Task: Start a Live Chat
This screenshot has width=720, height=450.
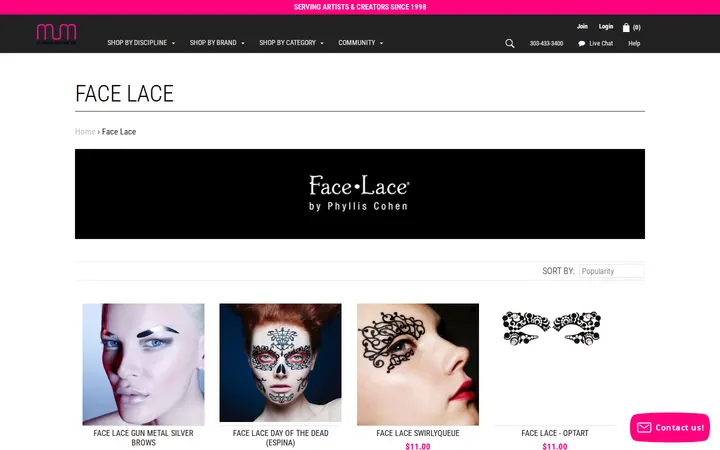Action: pyautogui.click(x=601, y=44)
